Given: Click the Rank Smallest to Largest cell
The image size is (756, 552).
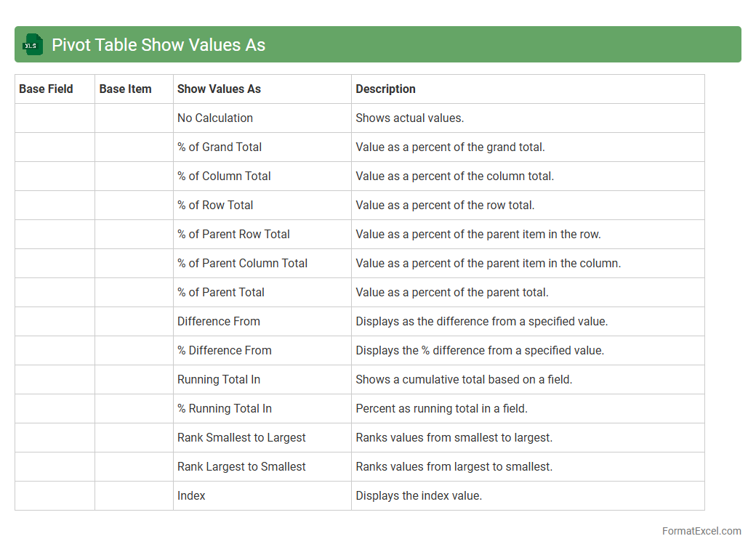Looking at the screenshot, I should pos(241,438).
